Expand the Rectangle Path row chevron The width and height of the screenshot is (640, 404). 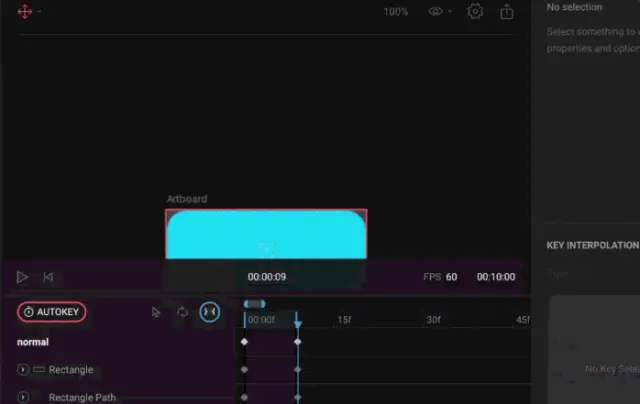[23, 397]
